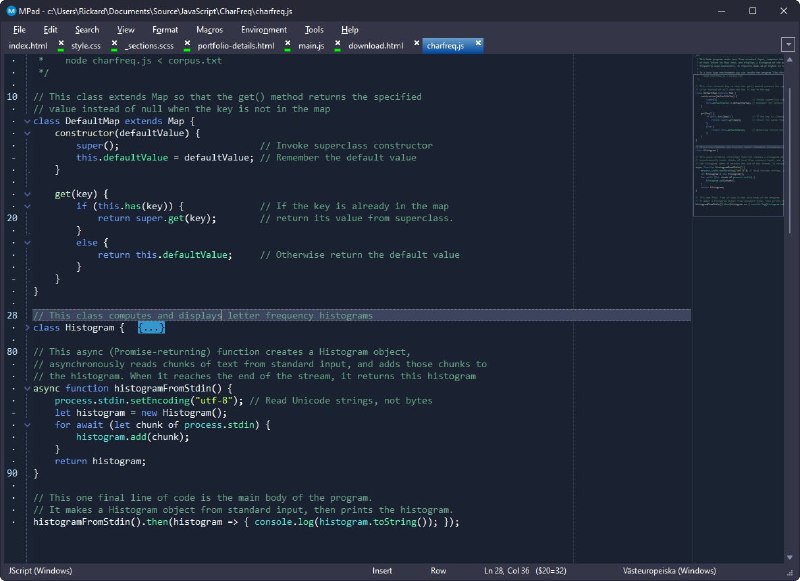Click the vertical scrollbar thumb
The image size is (800, 581).
point(790,161)
